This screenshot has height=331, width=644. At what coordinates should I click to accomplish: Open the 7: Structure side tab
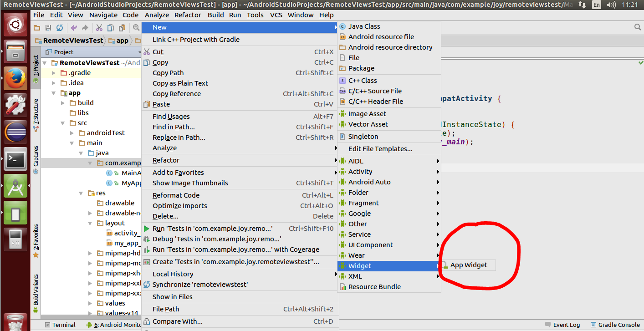pyautogui.click(x=36, y=115)
